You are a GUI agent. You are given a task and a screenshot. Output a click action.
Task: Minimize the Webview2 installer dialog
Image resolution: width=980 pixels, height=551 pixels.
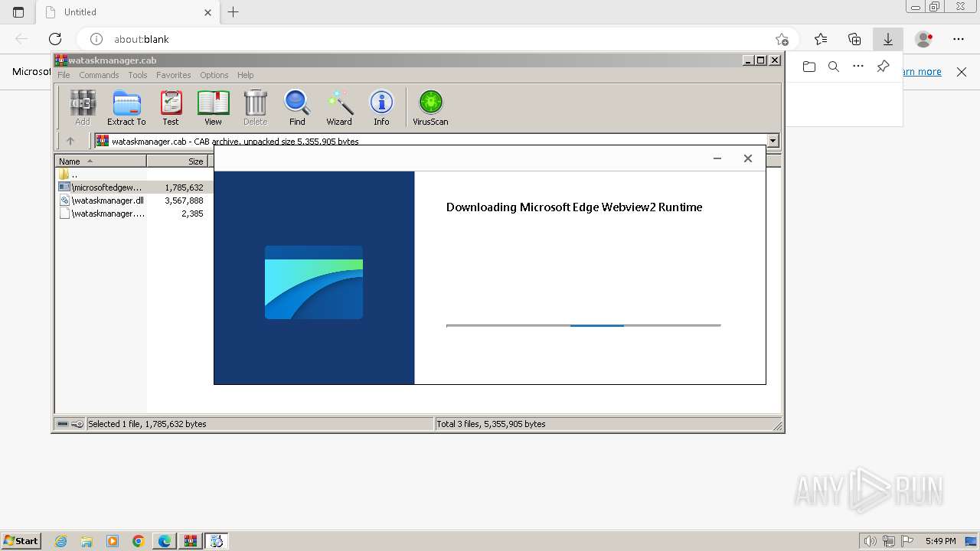point(717,158)
